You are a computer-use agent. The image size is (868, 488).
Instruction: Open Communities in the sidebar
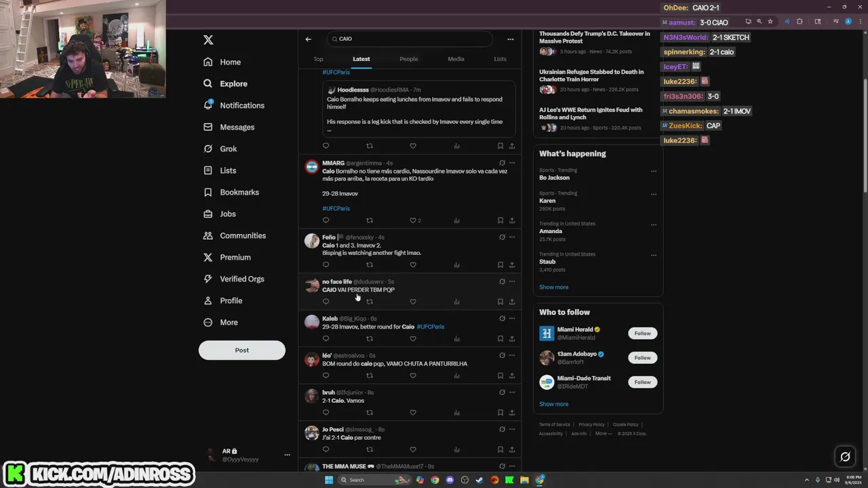tap(235, 236)
